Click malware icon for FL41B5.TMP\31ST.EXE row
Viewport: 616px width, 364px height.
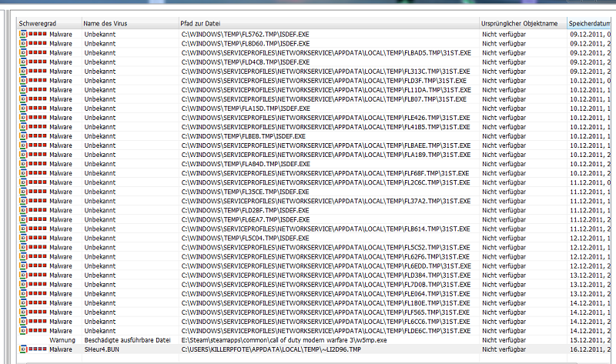point(23,127)
